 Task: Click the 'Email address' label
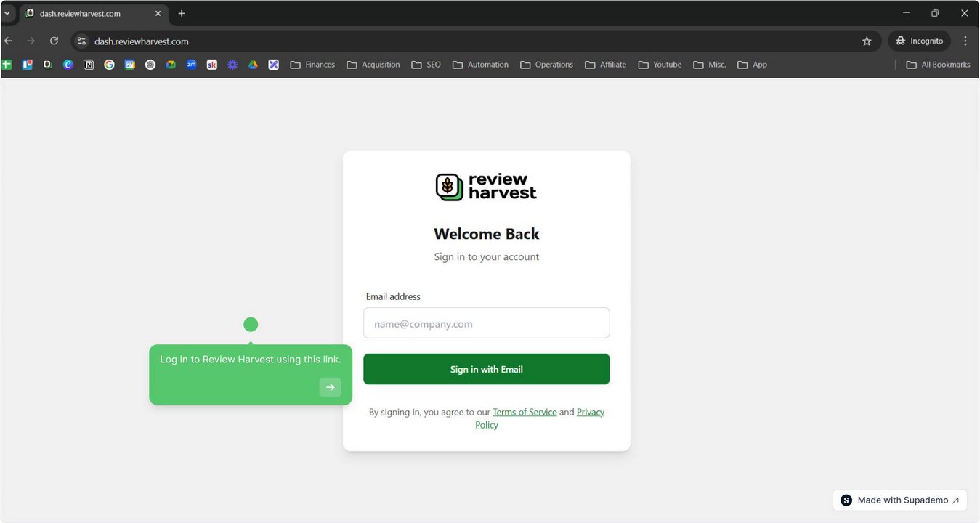coord(393,296)
